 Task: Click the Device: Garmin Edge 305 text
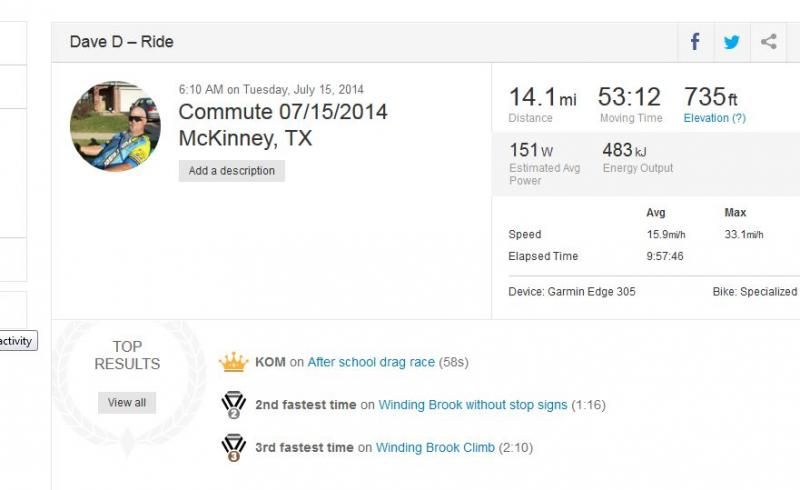coord(572,291)
